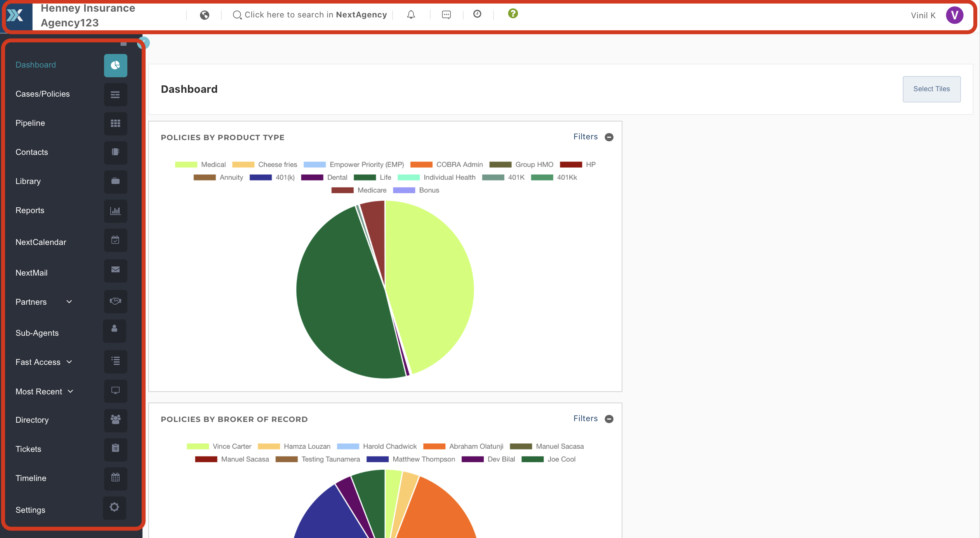The image size is (980, 538).
Task: Click the Pipeline grid icon
Action: [x=115, y=123]
